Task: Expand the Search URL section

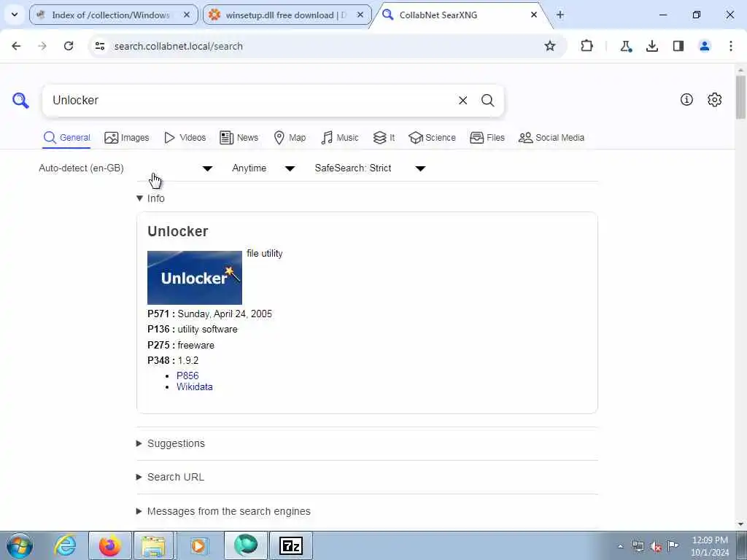Action: click(170, 477)
